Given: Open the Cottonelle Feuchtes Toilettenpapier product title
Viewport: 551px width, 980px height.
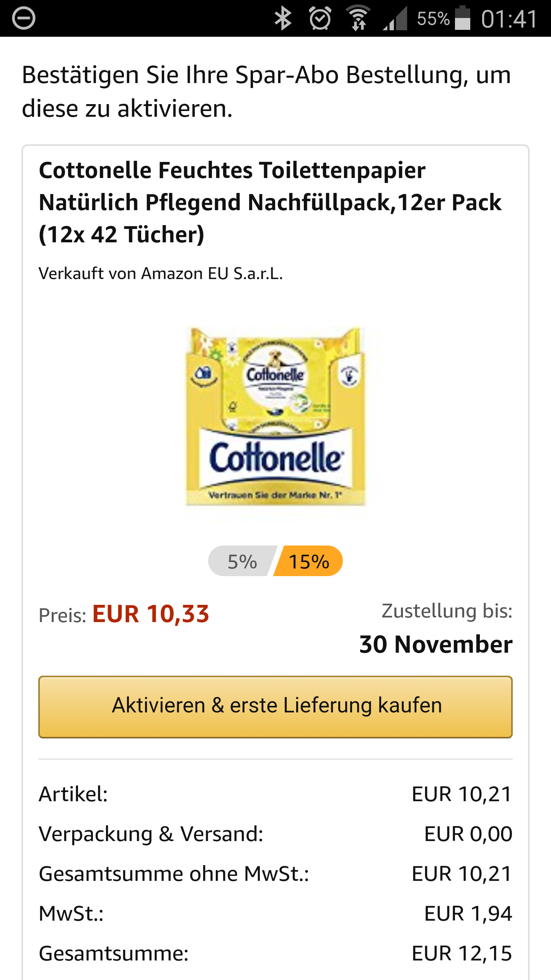Looking at the screenshot, I should pos(270,202).
